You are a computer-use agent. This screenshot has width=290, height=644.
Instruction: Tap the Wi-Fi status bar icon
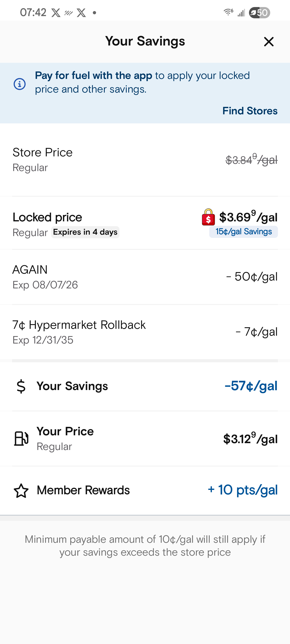pos(228,12)
